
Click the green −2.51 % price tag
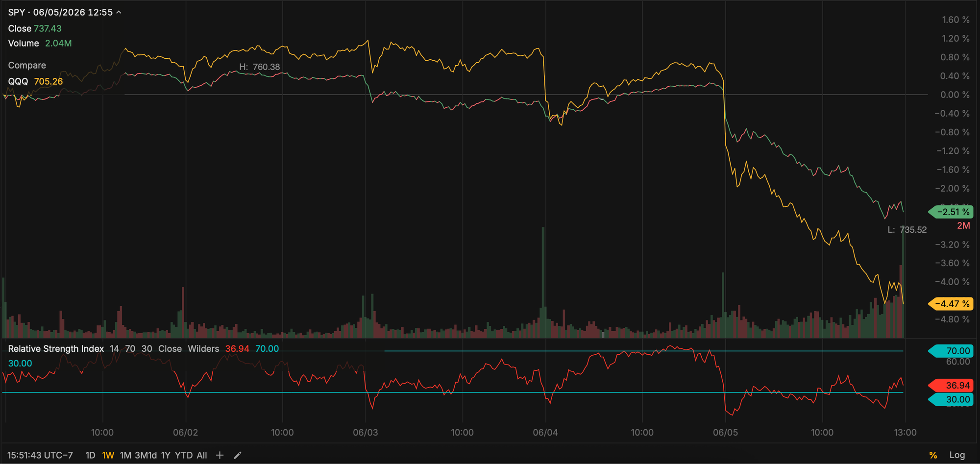951,212
